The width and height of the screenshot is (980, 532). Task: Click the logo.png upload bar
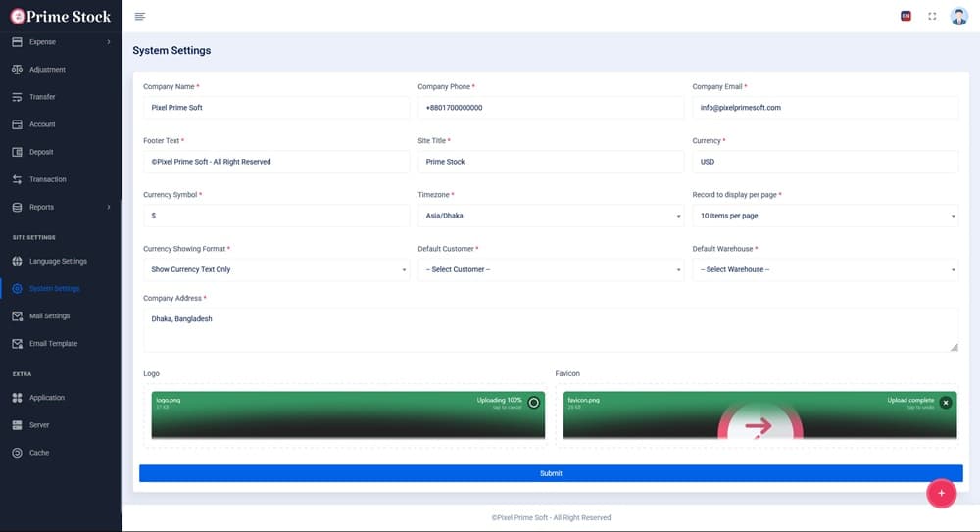tap(348, 414)
